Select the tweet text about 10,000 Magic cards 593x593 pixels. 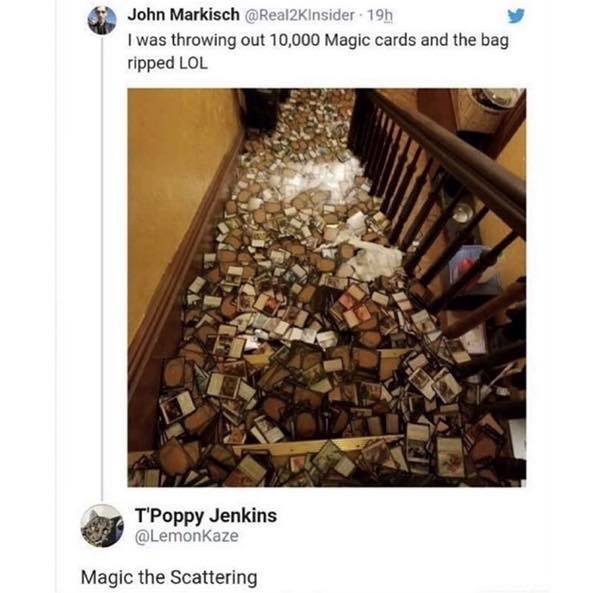pyautogui.click(x=318, y=51)
